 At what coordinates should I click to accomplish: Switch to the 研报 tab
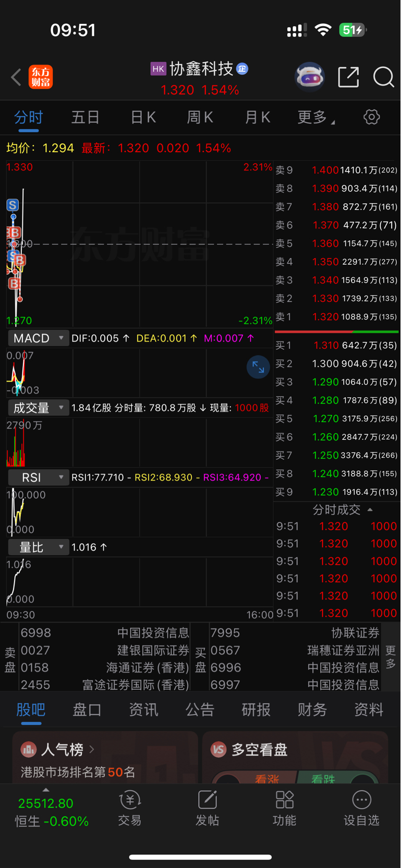256,710
